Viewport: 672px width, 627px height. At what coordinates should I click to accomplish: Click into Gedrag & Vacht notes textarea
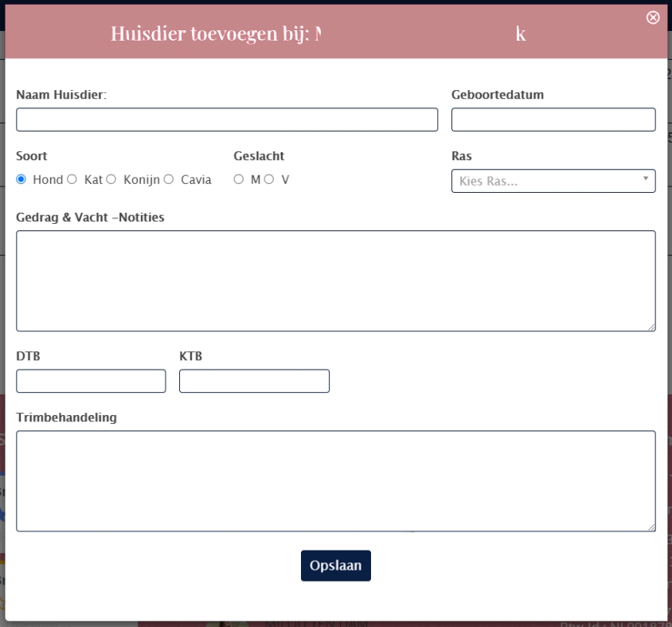[335, 280]
